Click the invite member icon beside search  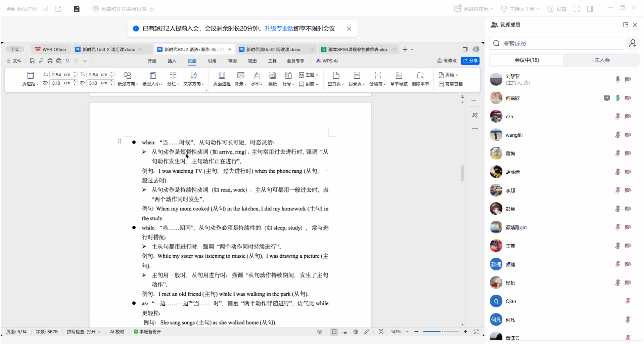click(x=633, y=43)
